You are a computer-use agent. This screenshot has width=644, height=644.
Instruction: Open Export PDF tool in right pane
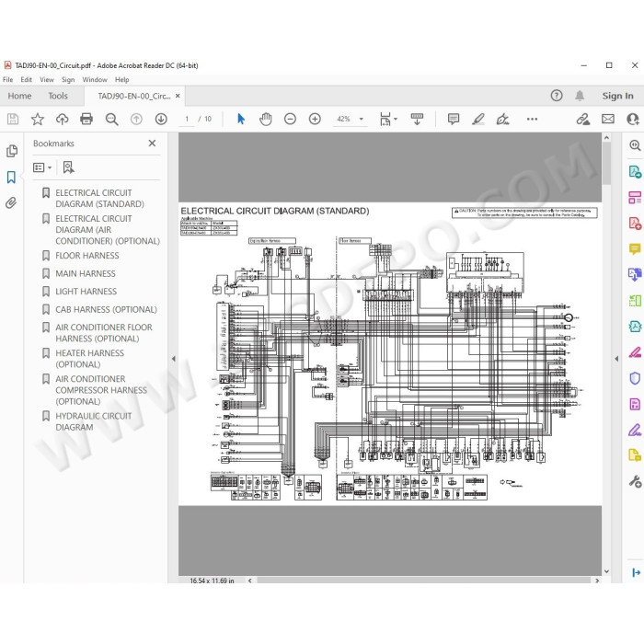click(635, 171)
